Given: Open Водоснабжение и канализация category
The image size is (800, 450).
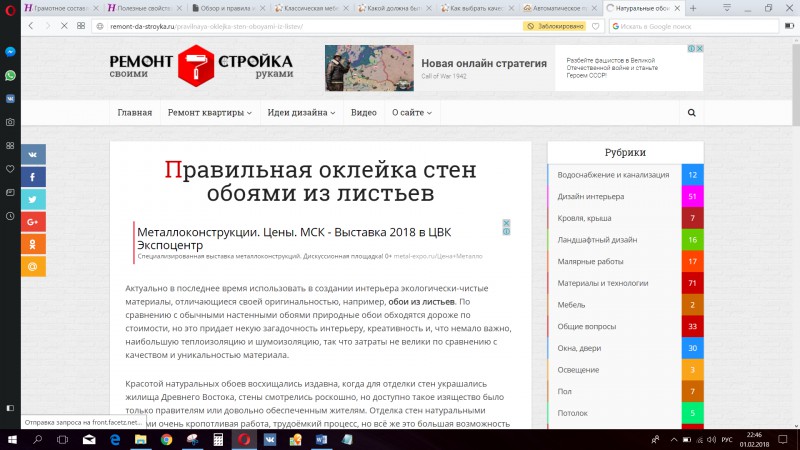Looking at the screenshot, I should 613,174.
